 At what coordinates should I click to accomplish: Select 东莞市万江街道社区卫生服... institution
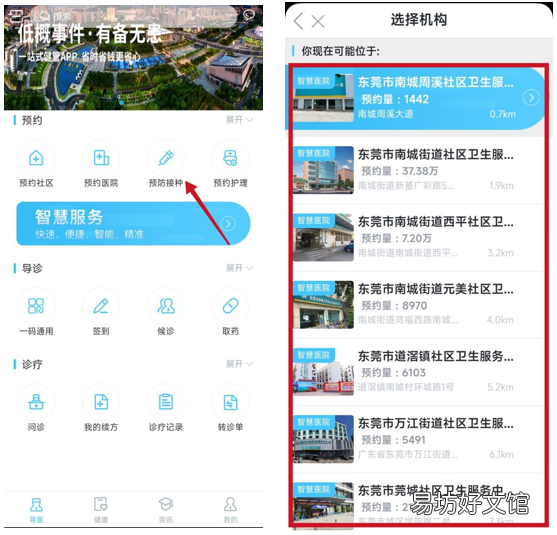[x=418, y=439]
